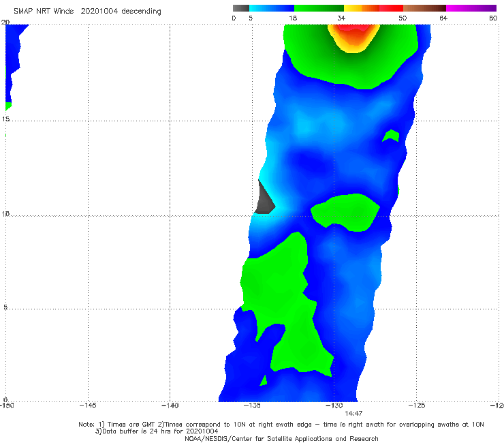The height and width of the screenshot is (443, 504).
Task: Click the title text 'SMAP NRT Winds 20201004 descending'
Action: point(87,12)
